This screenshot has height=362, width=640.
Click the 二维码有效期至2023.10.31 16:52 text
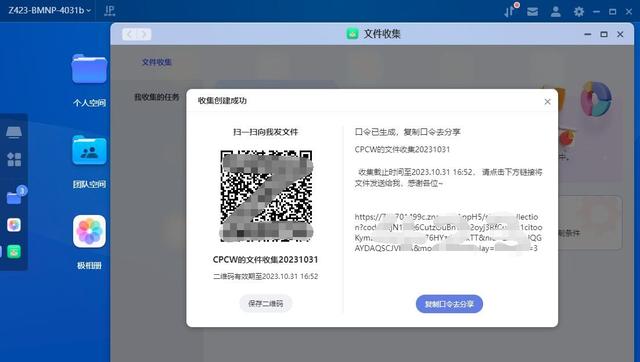266,276
